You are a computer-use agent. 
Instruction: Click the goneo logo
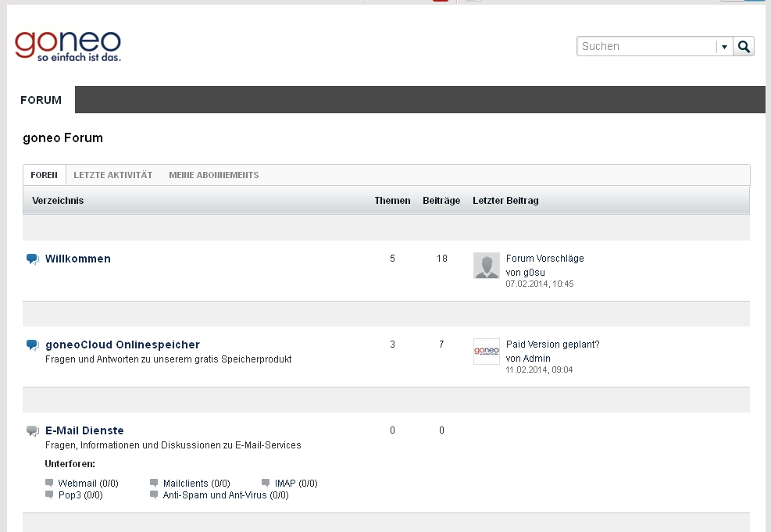(68, 46)
